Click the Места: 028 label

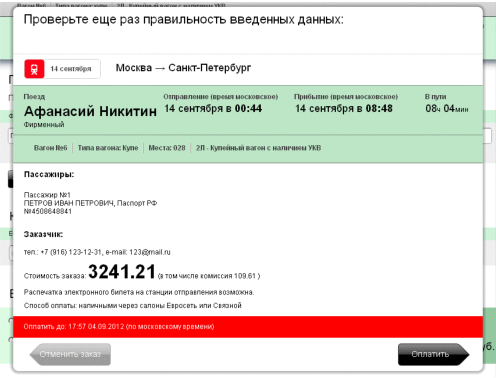point(167,148)
